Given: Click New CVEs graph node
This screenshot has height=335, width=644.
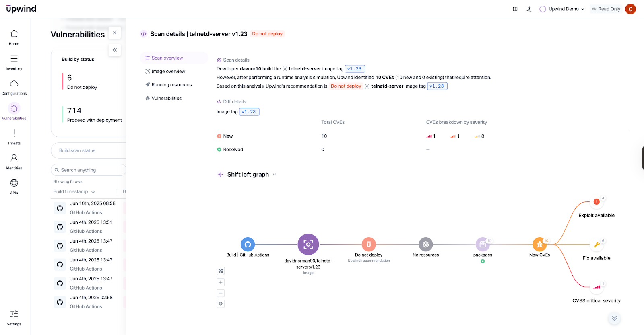Looking at the screenshot, I should (x=539, y=244).
